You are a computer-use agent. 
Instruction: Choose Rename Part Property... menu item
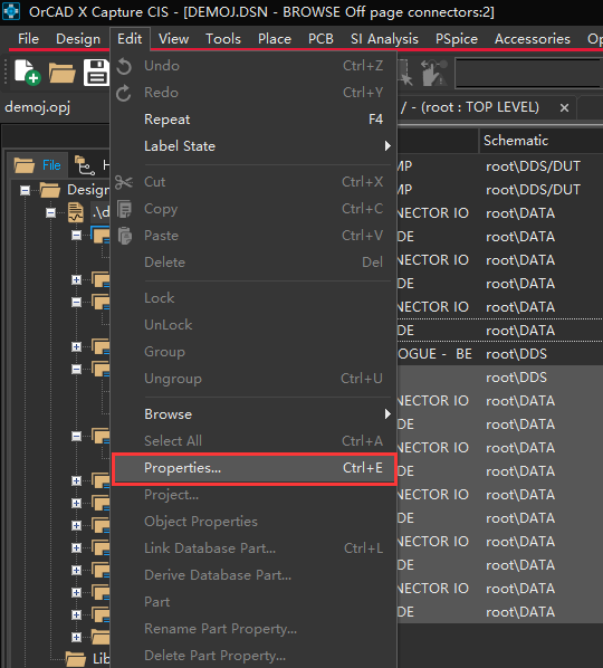[x=254, y=629]
